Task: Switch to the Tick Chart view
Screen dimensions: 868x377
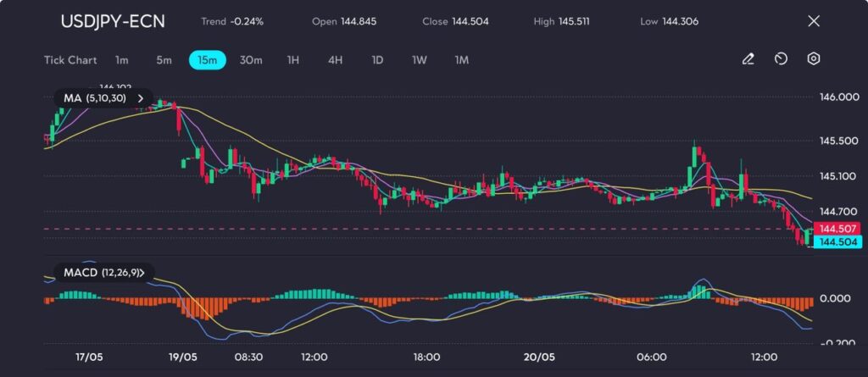Action: click(x=70, y=60)
